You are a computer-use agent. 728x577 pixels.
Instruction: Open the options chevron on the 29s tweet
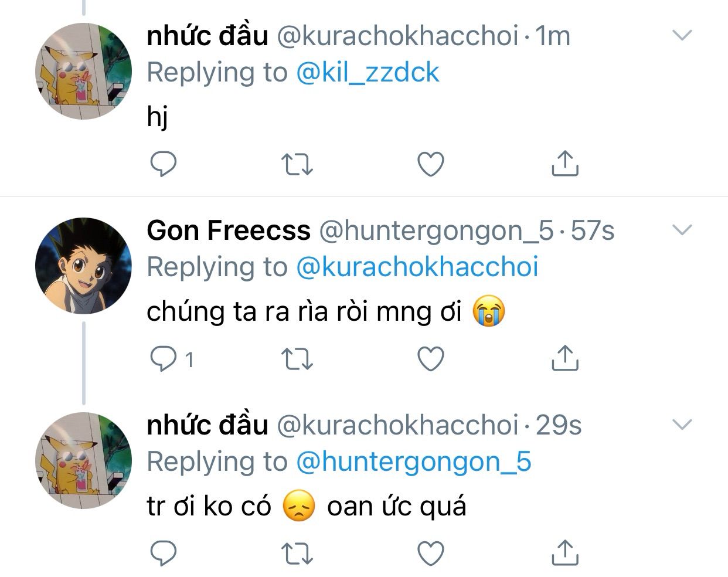click(682, 424)
